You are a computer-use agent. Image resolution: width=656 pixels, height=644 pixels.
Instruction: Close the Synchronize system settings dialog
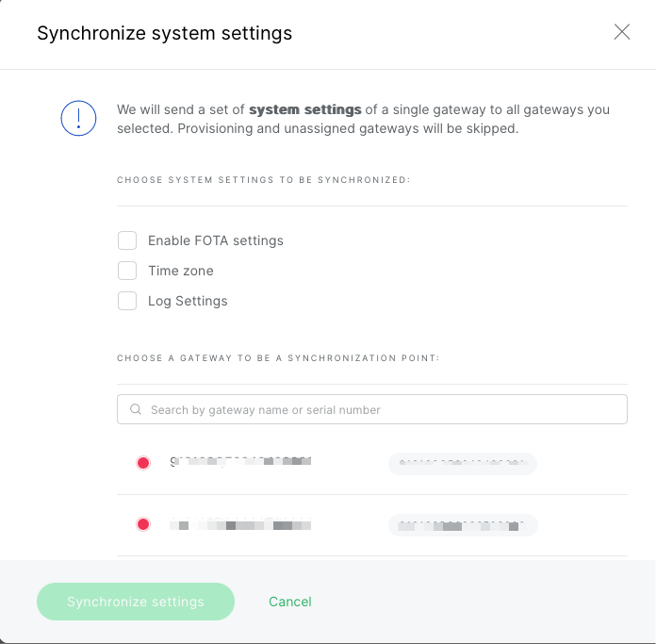click(x=622, y=32)
